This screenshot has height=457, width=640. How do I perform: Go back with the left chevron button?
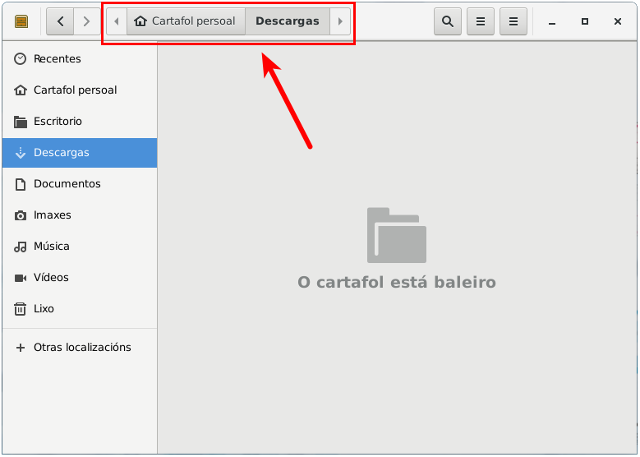(60, 21)
